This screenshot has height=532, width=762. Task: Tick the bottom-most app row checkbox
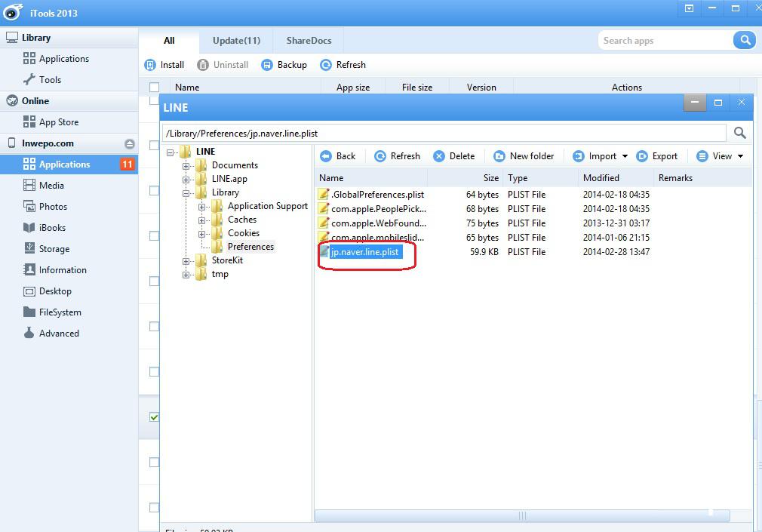click(x=155, y=507)
